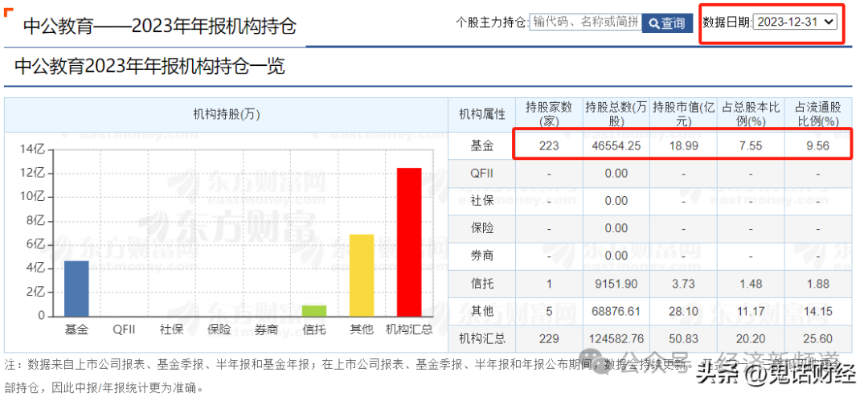Click fund float ratio 9.56

pos(817,146)
